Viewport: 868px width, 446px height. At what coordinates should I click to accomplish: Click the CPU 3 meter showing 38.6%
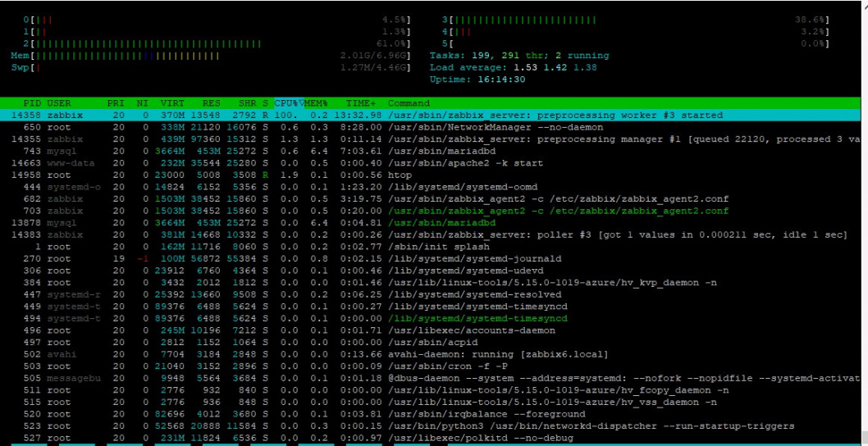636,20
